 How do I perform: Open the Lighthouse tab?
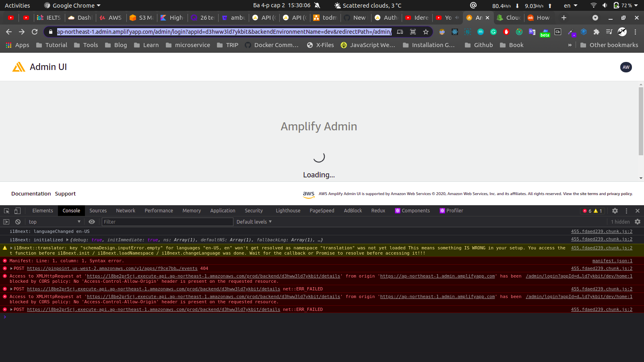click(x=288, y=211)
